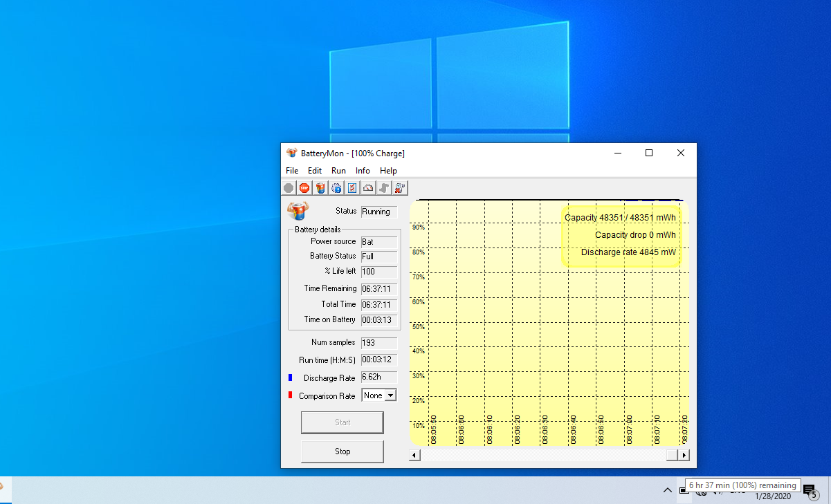
Task: Open the Info menu
Action: pos(363,171)
